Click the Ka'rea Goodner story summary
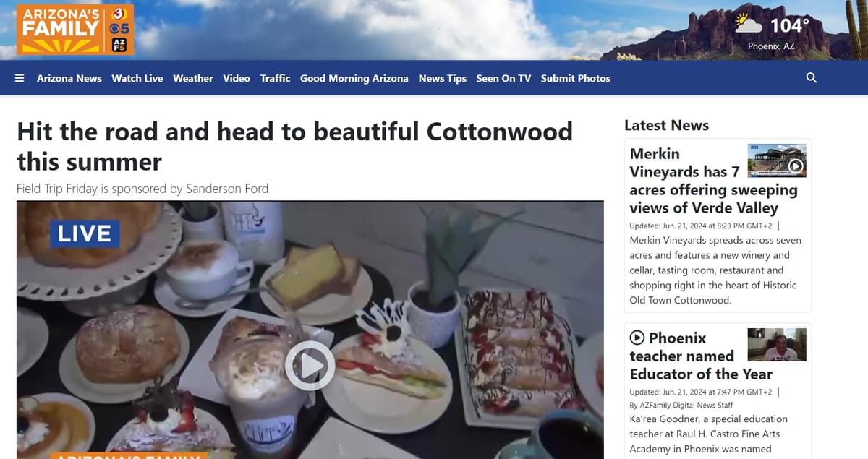This screenshot has width=868, height=459. tap(709, 434)
